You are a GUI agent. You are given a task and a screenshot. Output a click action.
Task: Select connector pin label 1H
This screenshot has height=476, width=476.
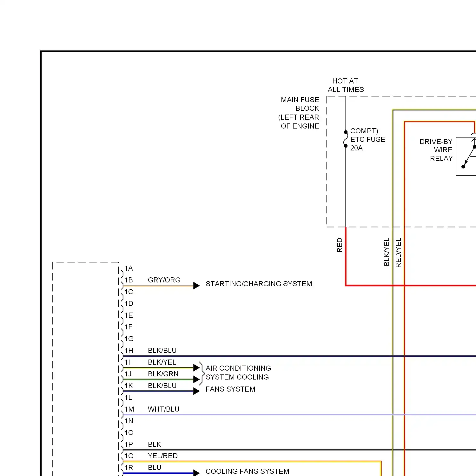pyautogui.click(x=129, y=351)
